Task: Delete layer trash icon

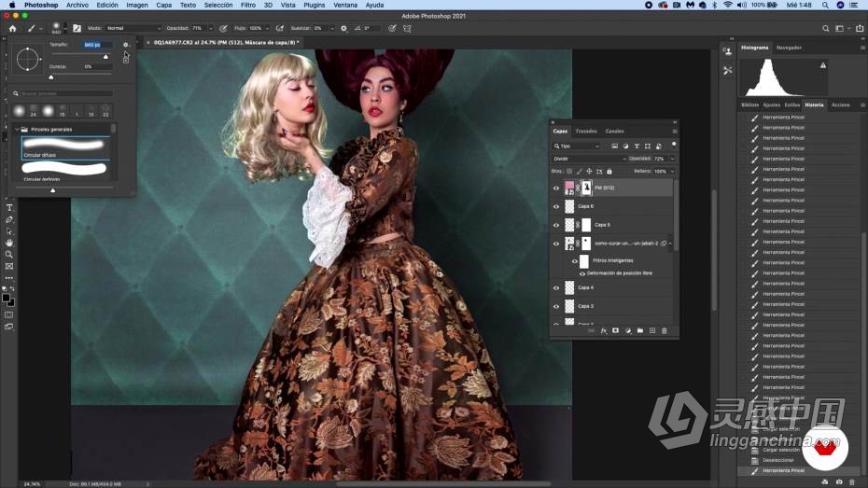Action: (x=665, y=331)
